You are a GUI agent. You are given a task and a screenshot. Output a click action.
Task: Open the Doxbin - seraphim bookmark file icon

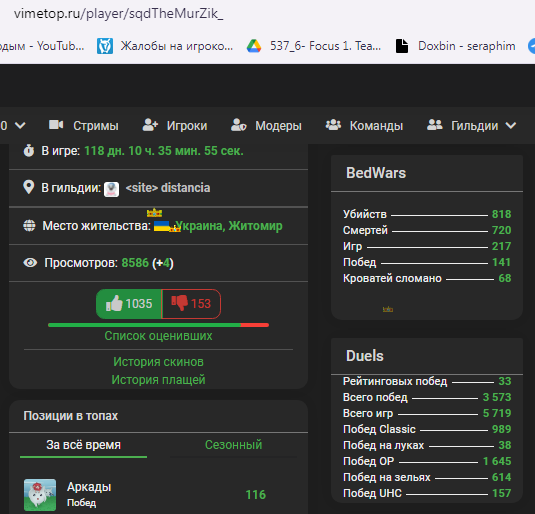tap(402, 46)
